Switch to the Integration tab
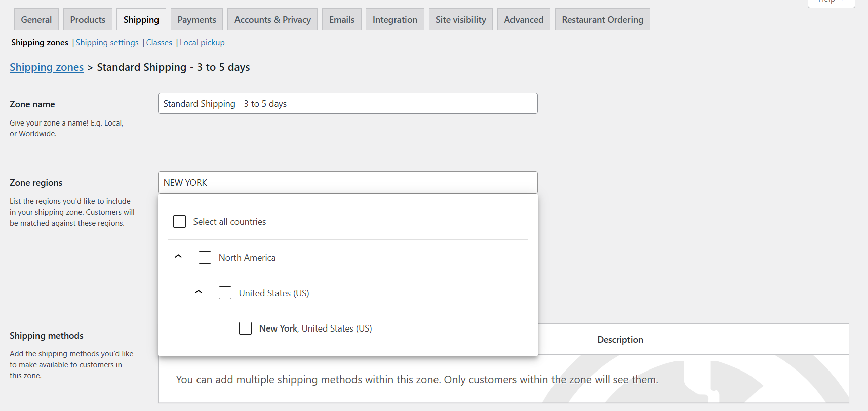Image resolution: width=868 pixels, height=411 pixels. tap(395, 20)
